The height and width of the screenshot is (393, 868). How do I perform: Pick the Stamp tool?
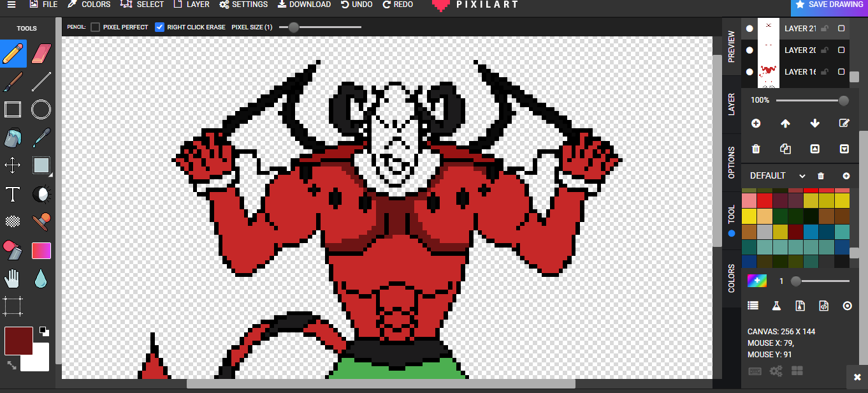(41, 222)
